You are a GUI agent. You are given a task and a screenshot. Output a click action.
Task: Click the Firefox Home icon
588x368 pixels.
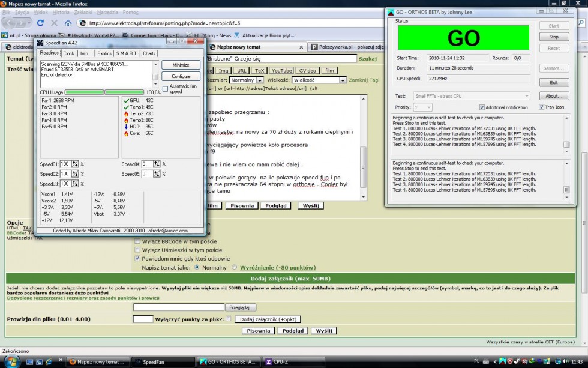click(68, 23)
